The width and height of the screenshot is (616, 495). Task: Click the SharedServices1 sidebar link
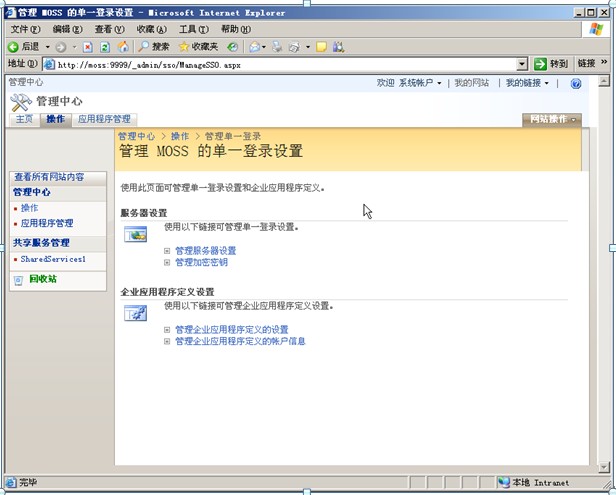click(x=53, y=259)
